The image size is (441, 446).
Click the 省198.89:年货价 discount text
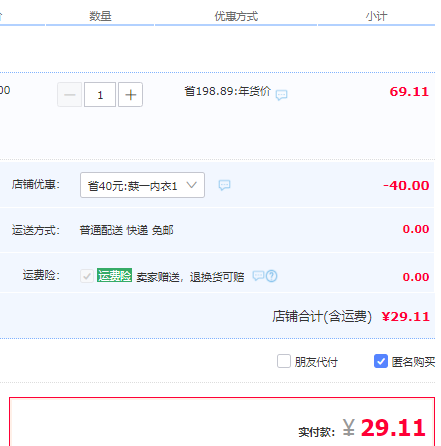[228, 91]
